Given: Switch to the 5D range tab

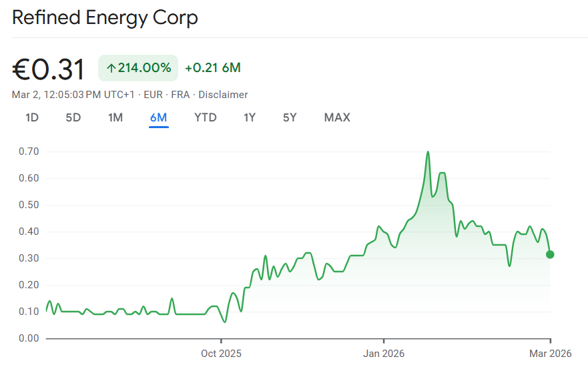Looking at the screenshot, I should coord(73,118).
